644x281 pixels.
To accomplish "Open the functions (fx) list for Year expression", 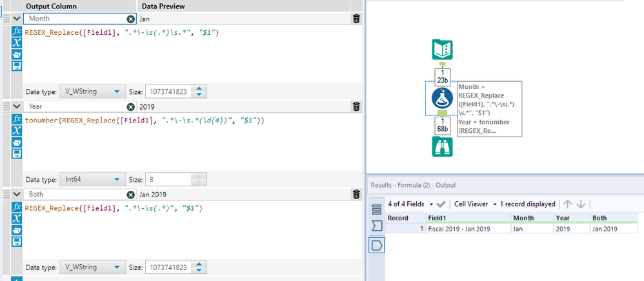I will coord(16,119).
